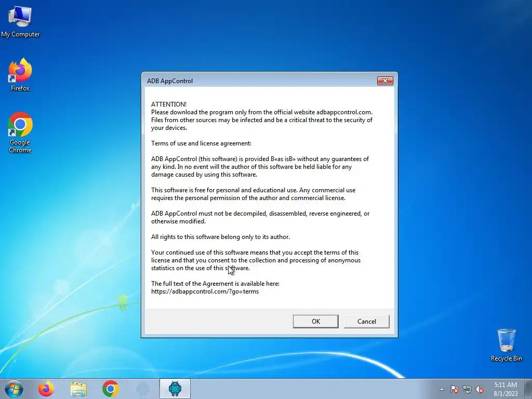Launch Chrome from the taskbar
The height and width of the screenshot is (399, 532).
111,389
